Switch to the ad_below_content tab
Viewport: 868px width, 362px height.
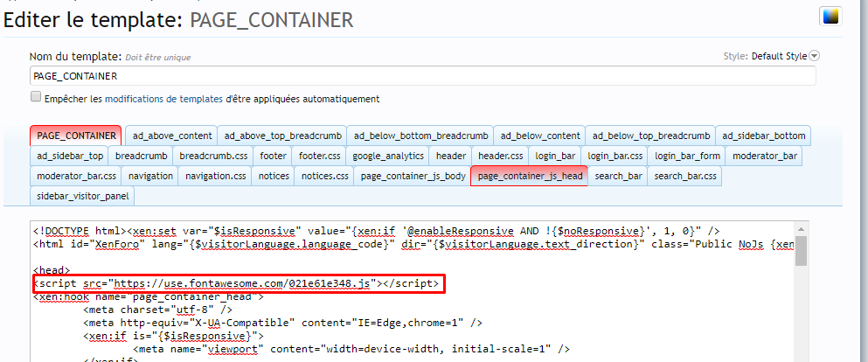tap(539, 136)
